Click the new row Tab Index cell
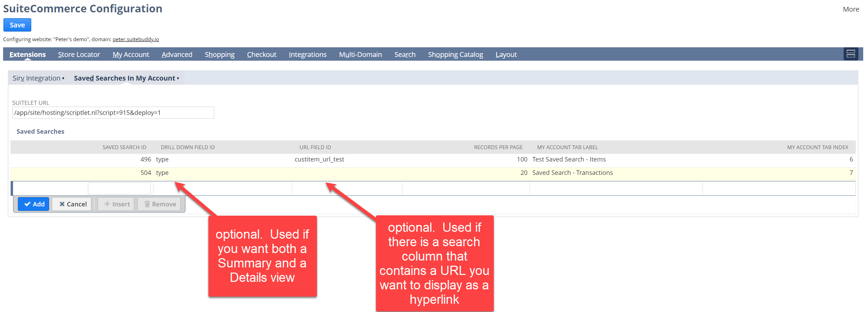The height and width of the screenshot is (312, 868). 779,188
